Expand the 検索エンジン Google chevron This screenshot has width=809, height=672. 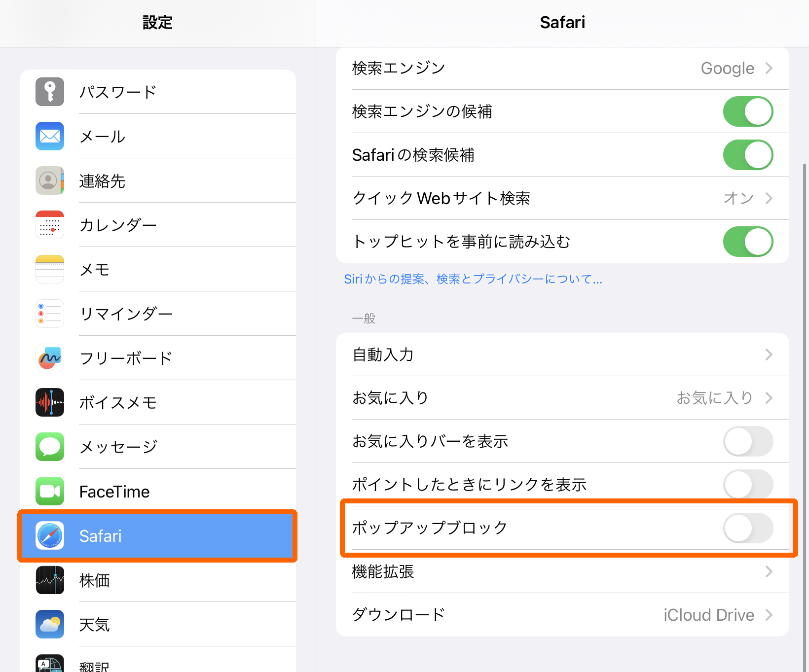[769, 68]
